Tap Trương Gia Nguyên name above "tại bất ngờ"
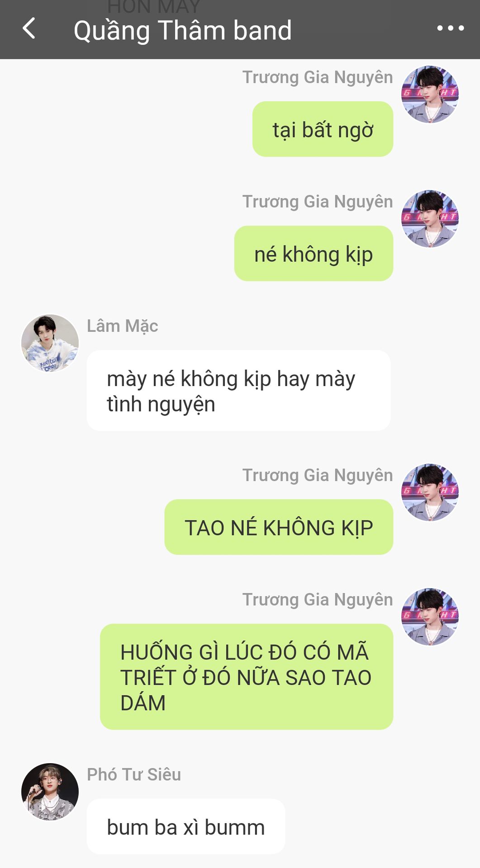This screenshot has height=868, width=480. tap(318, 77)
